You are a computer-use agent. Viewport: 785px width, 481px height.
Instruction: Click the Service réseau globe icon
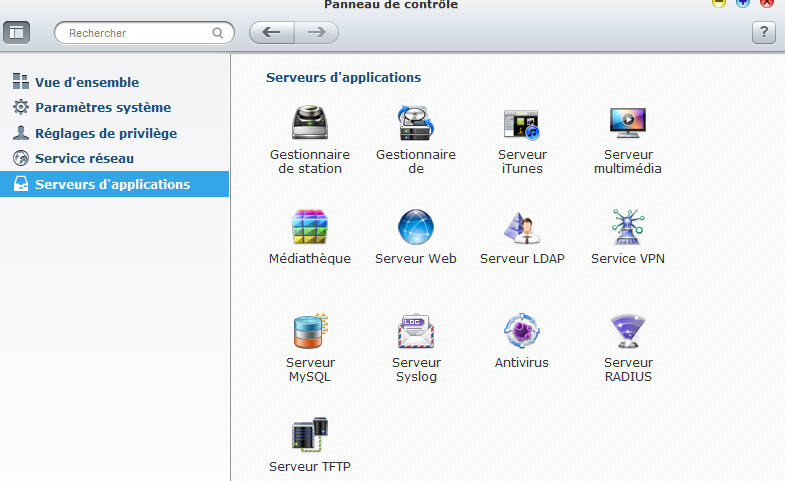pos(21,158)
